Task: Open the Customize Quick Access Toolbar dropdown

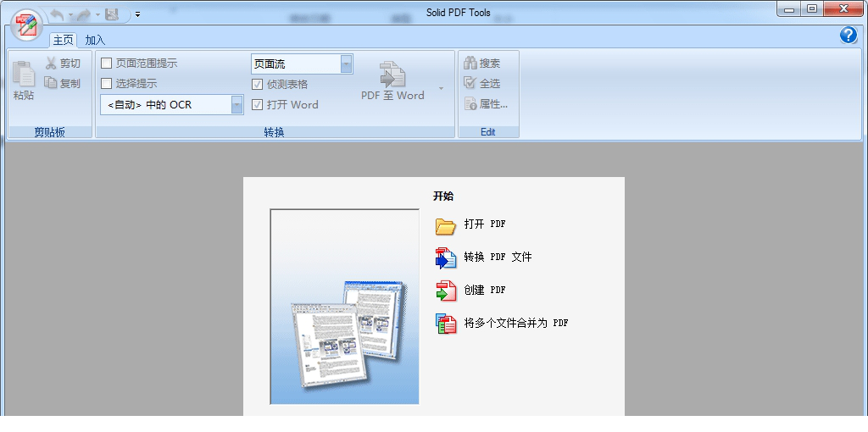Action: tap(137, 15)
